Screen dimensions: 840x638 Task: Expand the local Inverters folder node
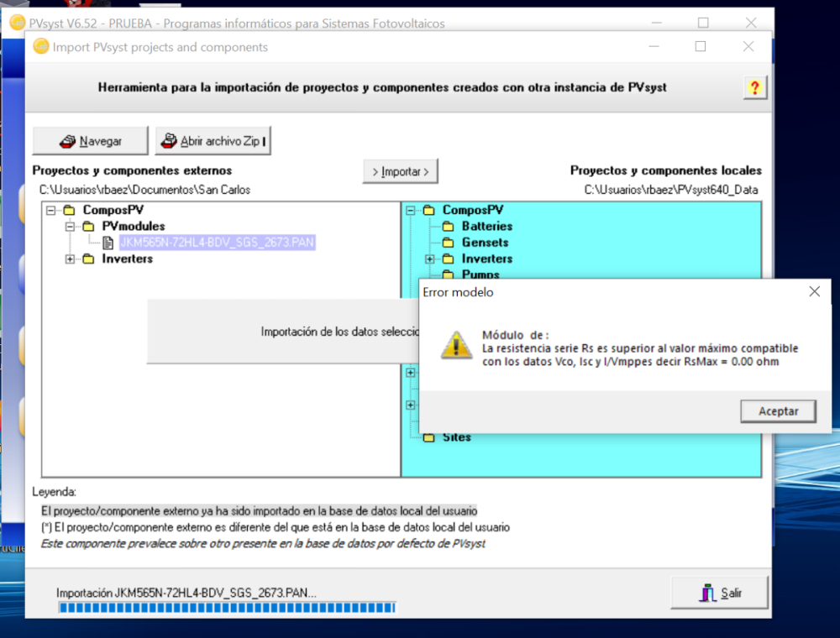[x=430, y=259]
